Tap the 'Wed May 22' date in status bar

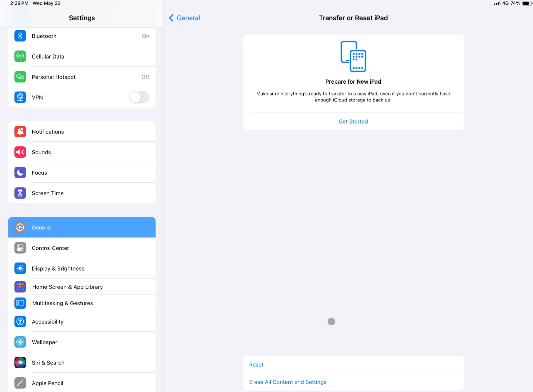[x=47, y=3]
